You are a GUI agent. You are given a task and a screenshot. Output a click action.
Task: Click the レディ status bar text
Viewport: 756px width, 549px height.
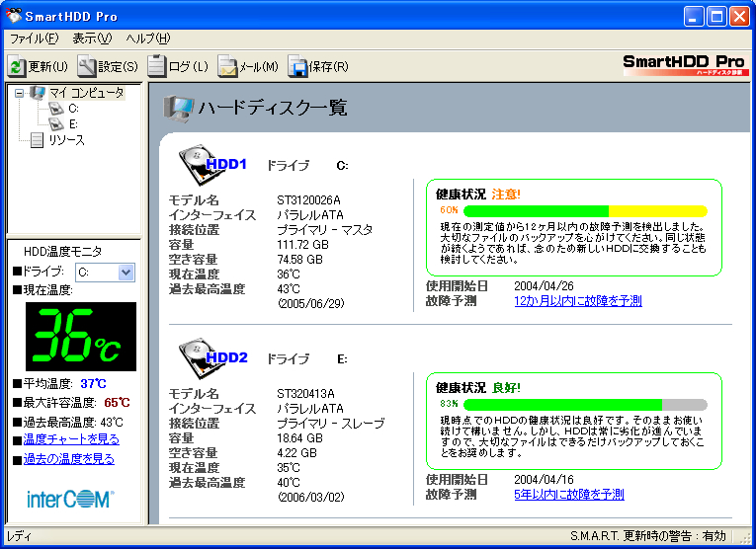(20, 536)
